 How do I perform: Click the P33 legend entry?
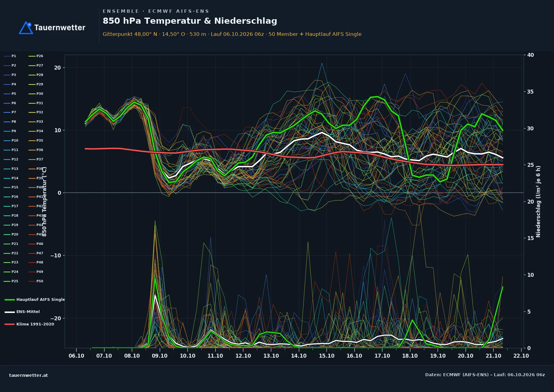pyautogui.click(x=36, y=122)
